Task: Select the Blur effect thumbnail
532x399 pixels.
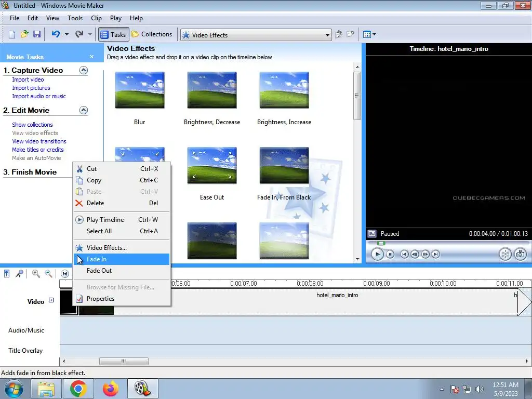Action: coord(140,90)
